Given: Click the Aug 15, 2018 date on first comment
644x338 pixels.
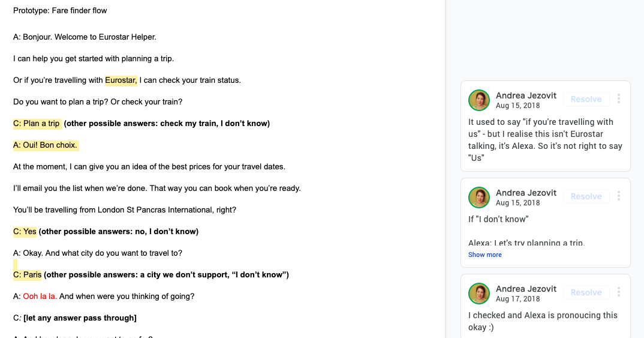Looking at the screenshot, I should pos(517,106).
